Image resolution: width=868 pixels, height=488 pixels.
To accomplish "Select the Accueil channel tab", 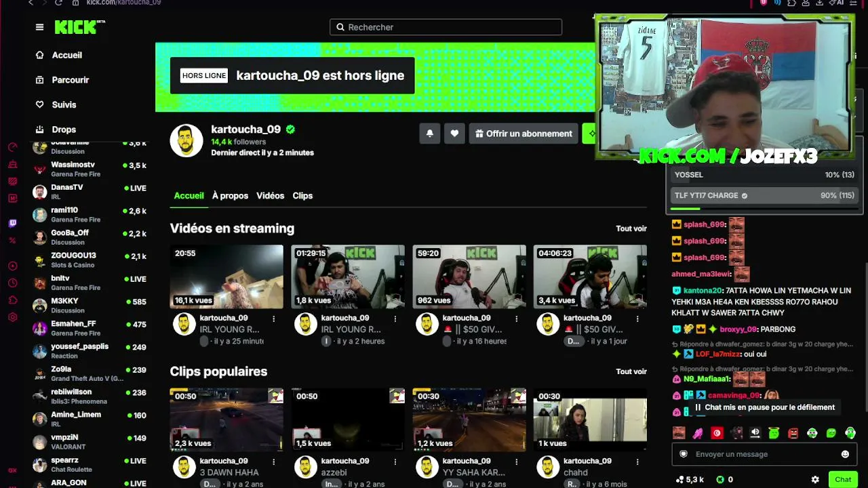I will tap(189, 196).
